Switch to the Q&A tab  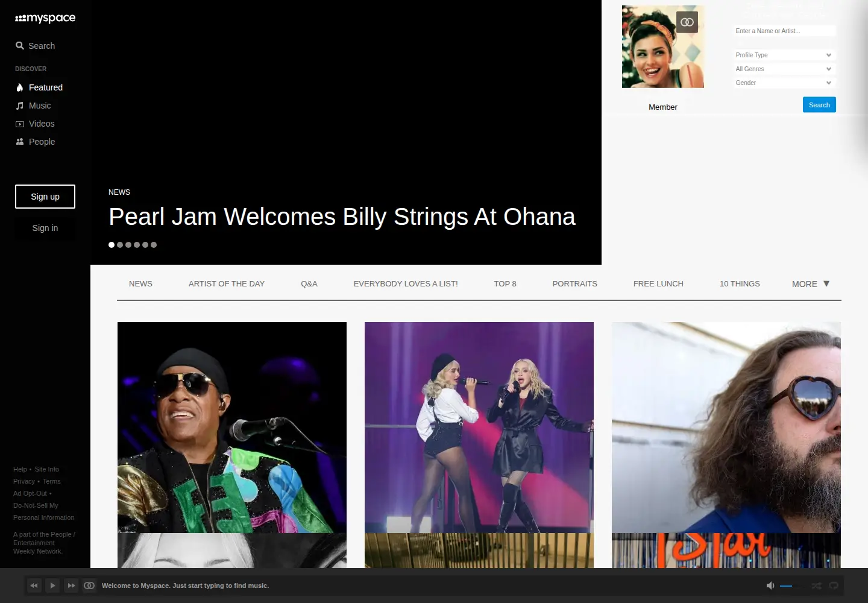309,284
